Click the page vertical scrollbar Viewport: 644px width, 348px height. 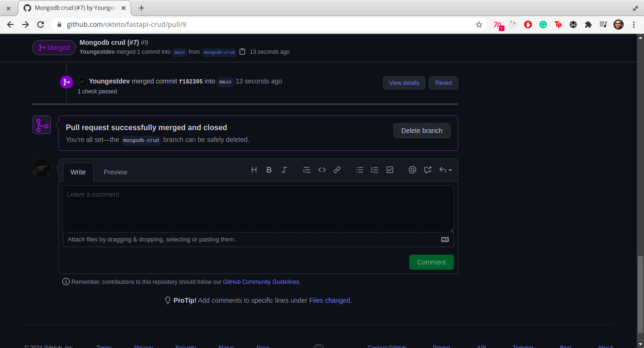(640, 294)
